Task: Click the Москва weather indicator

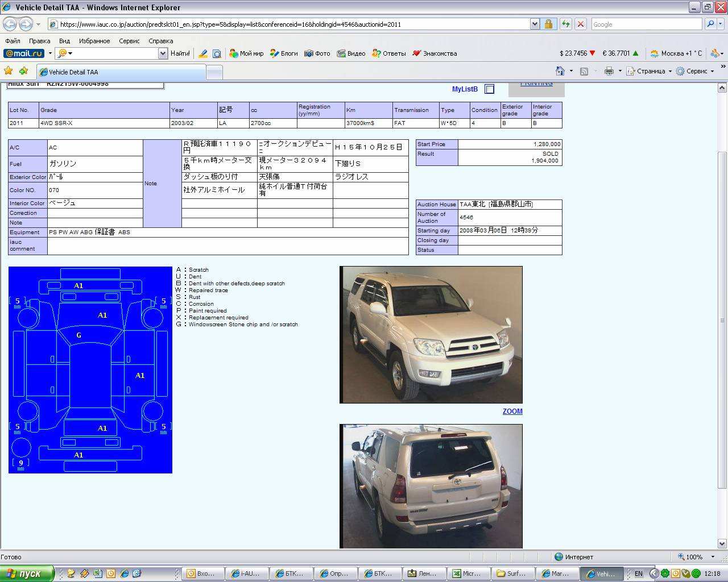Action: click(x=676, y=53)
